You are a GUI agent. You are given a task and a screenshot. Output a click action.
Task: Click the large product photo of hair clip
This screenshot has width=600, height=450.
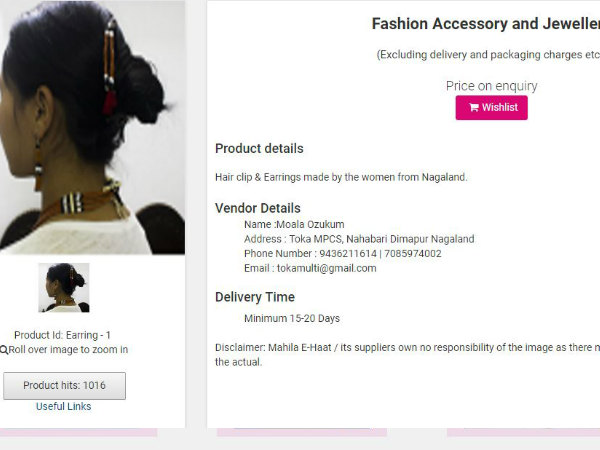pyautogui.click(x=92, y=127)
